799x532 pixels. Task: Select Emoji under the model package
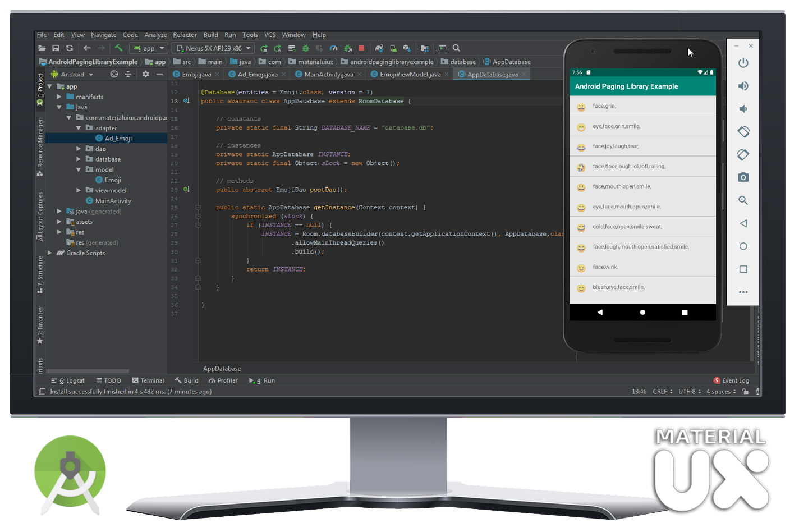pyautogui.click(x=113, y=180)
